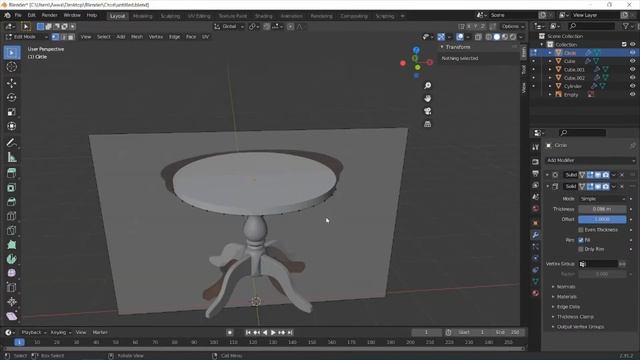Screen dimensions: 640x360
Task: Select the Edge Slide tool
Action: coord(11,287)
